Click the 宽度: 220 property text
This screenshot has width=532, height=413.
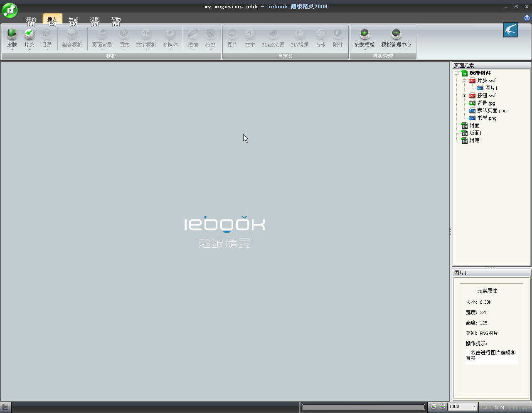pyautogui.click(x=476, y=312)
